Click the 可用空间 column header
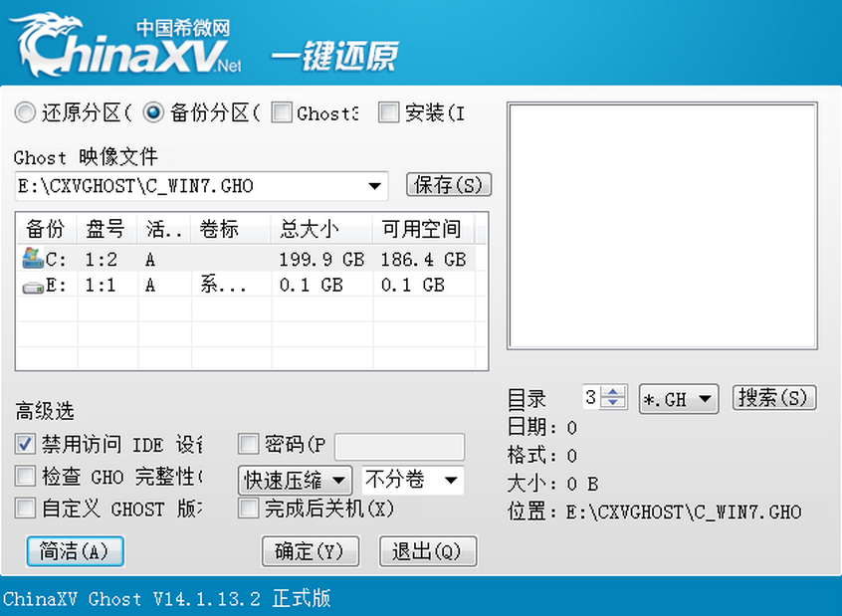The width and height of the screenshot is (842, 616). click(423, 229)
